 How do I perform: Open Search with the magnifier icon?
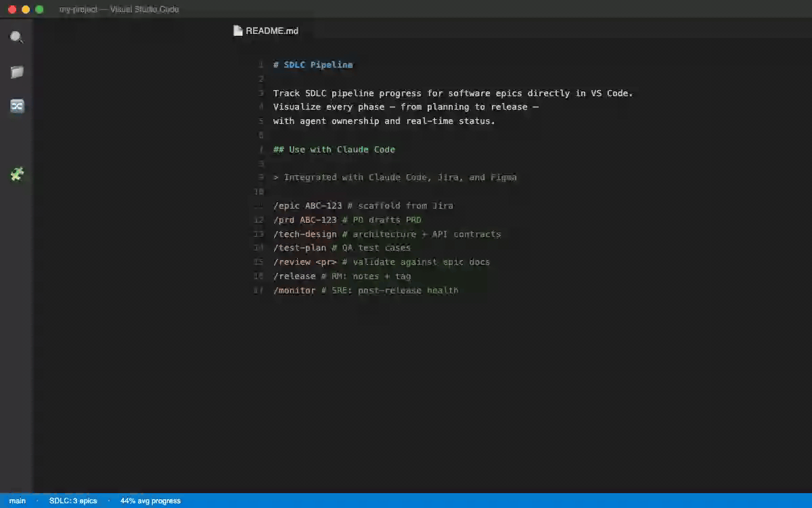point(16,37)
